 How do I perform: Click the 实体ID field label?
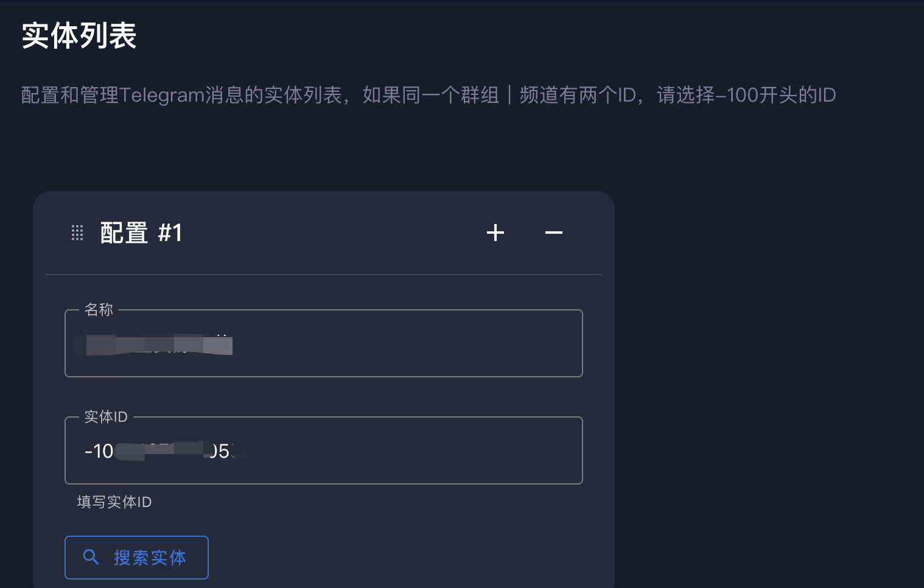pos(106,417)
